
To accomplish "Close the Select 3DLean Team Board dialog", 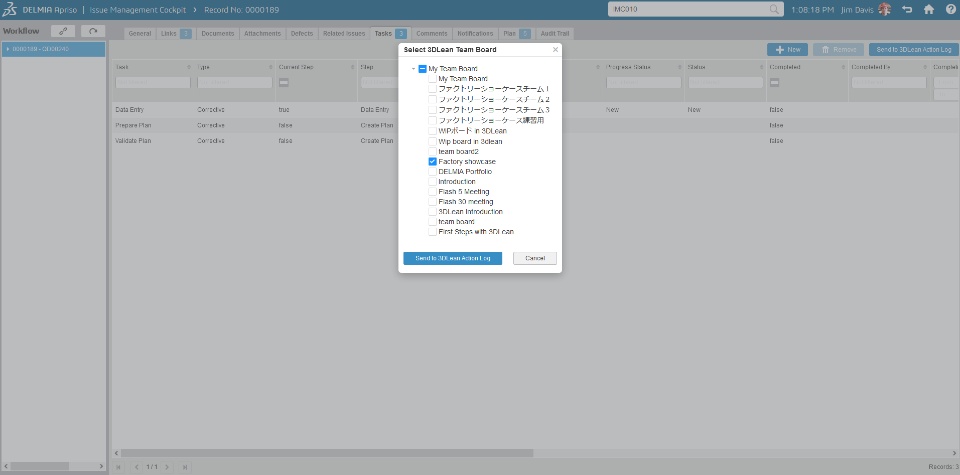I will point(555,50).
